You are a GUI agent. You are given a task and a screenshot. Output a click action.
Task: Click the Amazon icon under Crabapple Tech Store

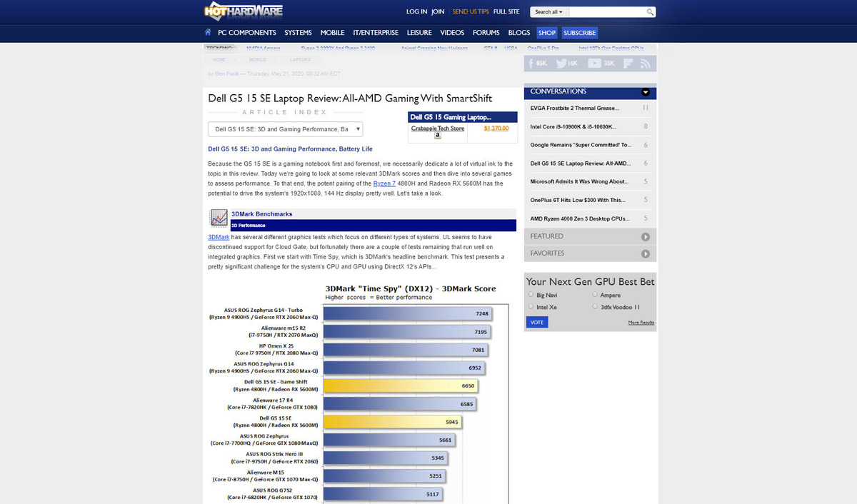[437, 136]
